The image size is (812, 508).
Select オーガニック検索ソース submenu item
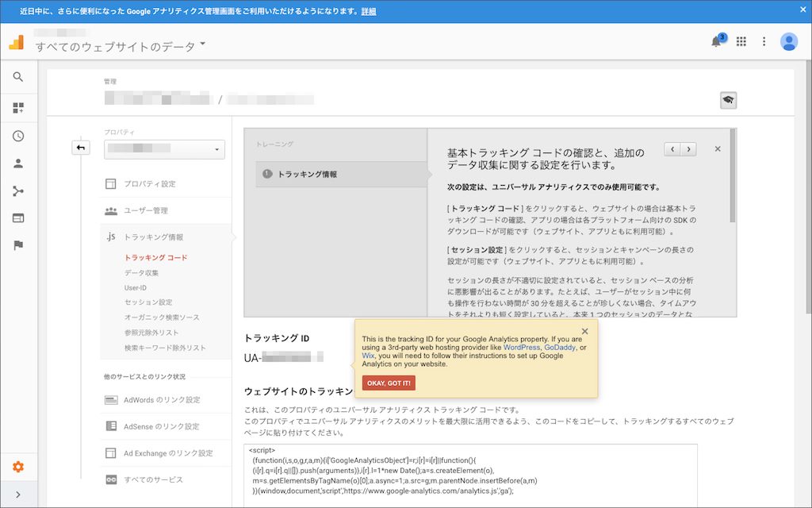pos(162,317)
